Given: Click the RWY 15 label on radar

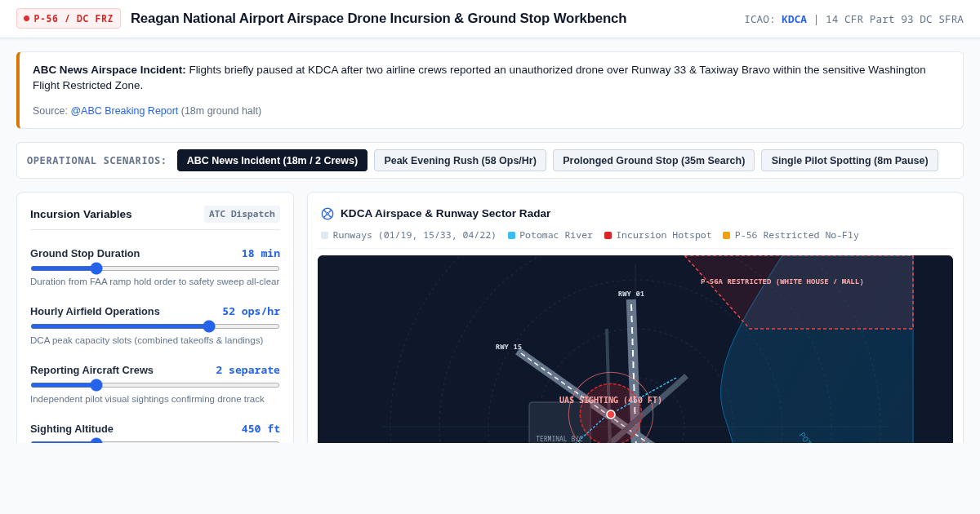Looking at the screenshot, I should tap(509, 347).
